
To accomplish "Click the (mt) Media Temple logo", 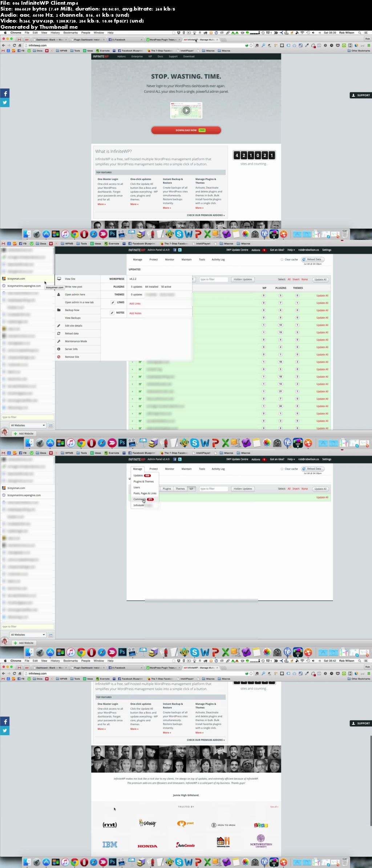I will 110,825.
